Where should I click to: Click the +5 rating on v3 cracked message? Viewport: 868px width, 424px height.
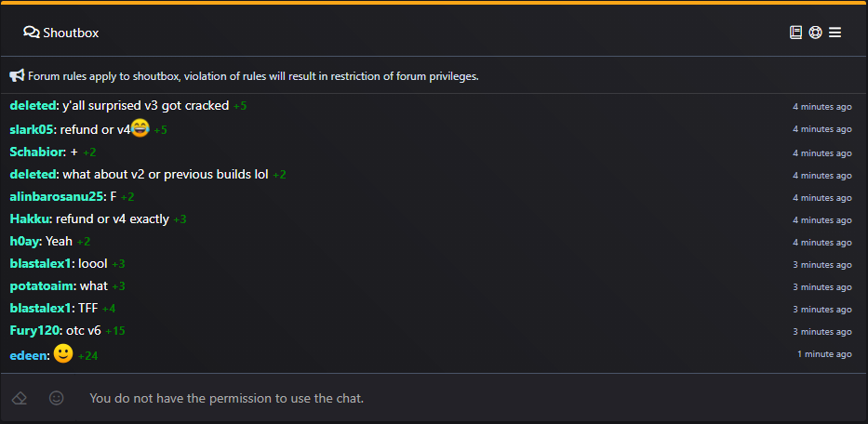[240, 106]
